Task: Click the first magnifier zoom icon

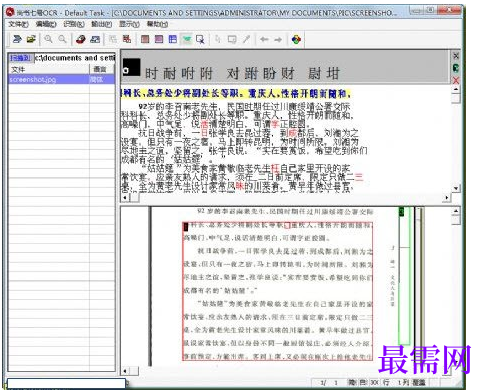Action: (x=48, y=39)
